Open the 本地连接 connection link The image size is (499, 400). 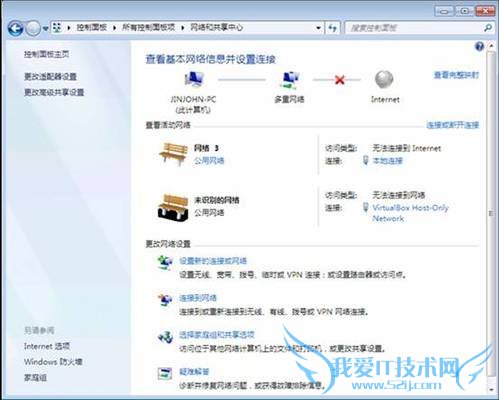coord(387,161)
